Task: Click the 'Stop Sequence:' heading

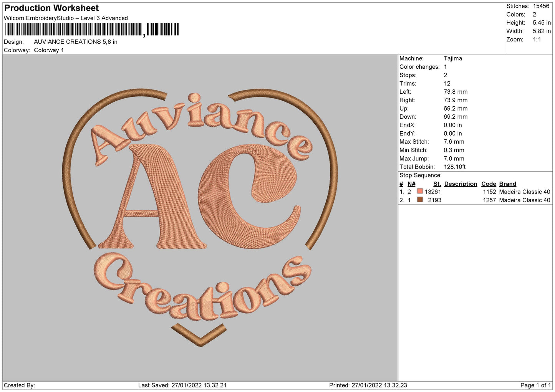Action: [x=421, y=175]
